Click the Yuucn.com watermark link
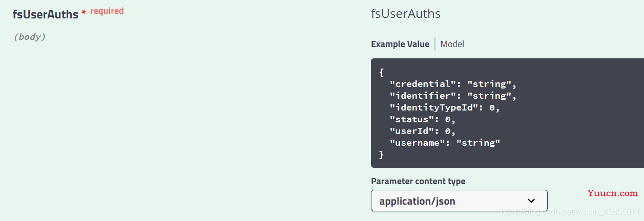This screenshot has height=221, width=644. click(x=613, y=193)
